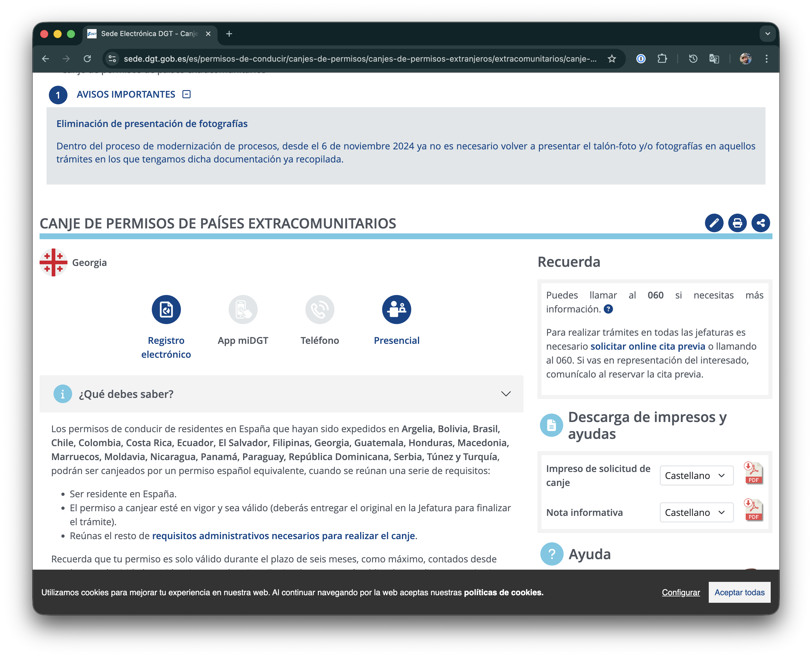Open a new browser tab
Image resolution: width=812 pixels, height=658 pixels.
click(229, 34)
